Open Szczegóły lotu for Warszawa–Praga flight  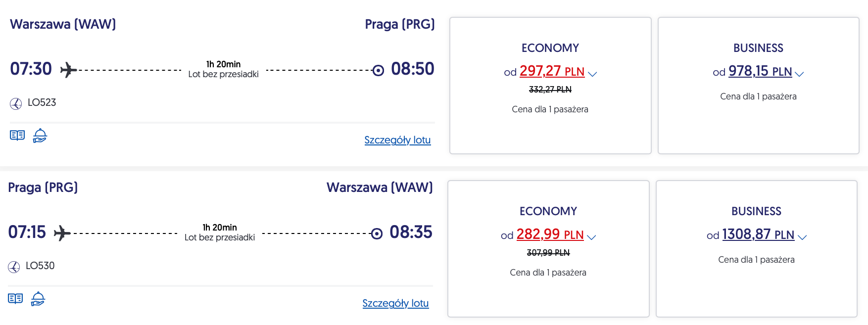(x=397, y=140)
